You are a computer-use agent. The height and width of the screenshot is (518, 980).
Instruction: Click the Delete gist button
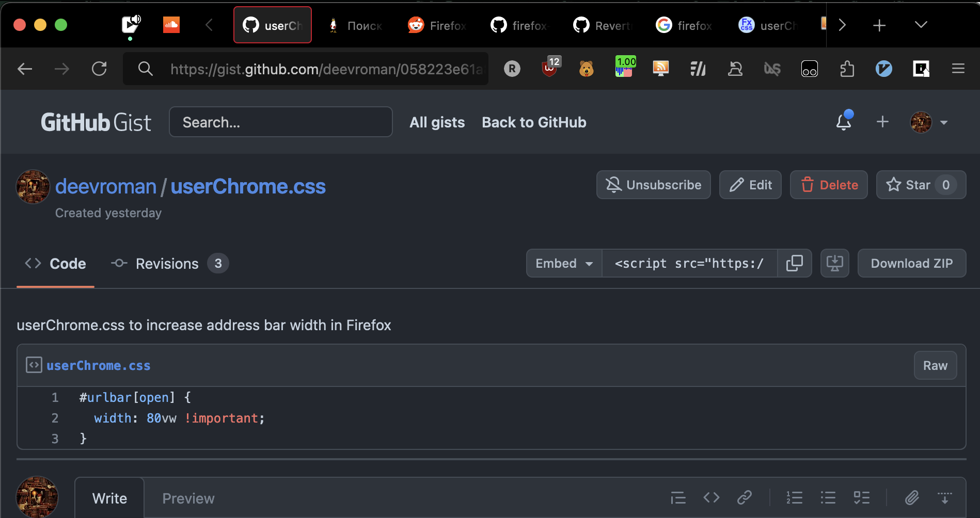tap(829, 185)
